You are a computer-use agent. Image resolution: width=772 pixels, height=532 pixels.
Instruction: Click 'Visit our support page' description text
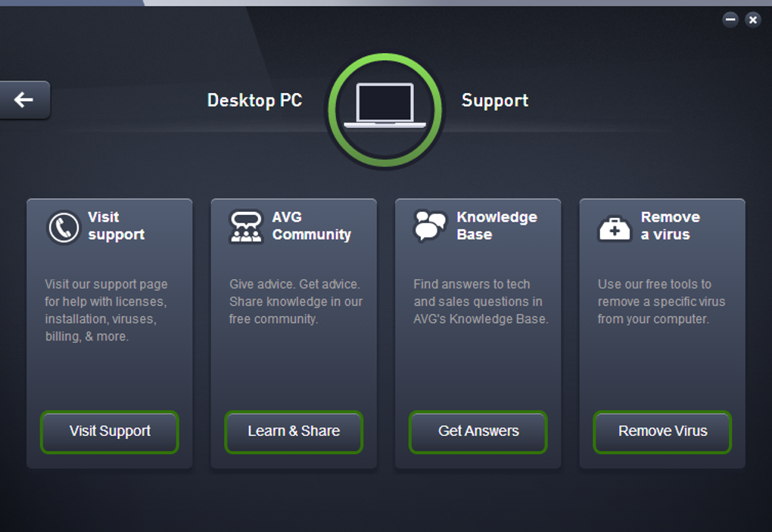tap(107, 310)
